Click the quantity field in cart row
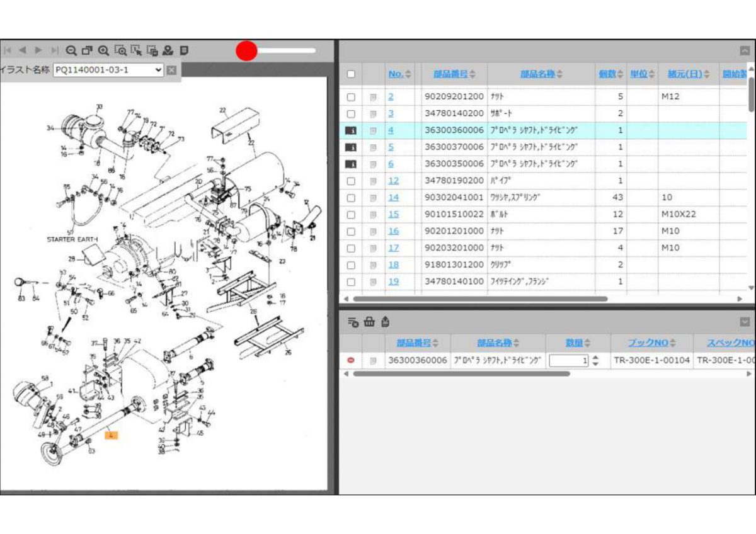This screenshot has width=756, height=534. point(570,361)
